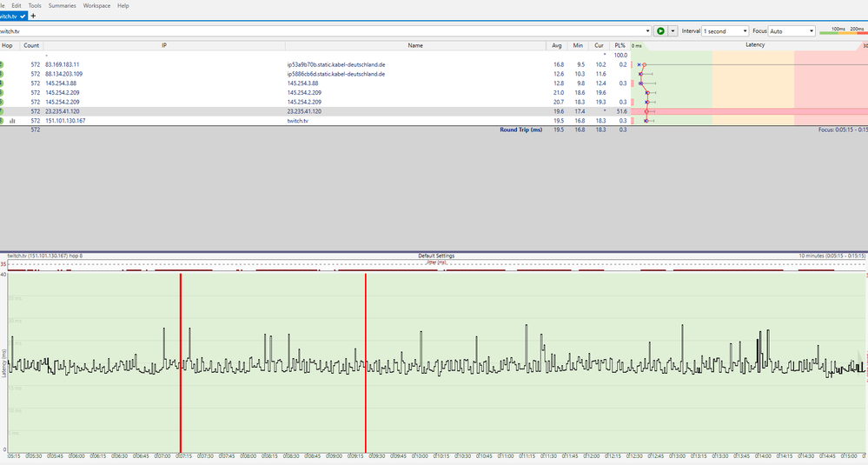868x465 pixels.
Task: Click the green hop indicator for 83.169.183.11
Action: (x=1, y=64)
